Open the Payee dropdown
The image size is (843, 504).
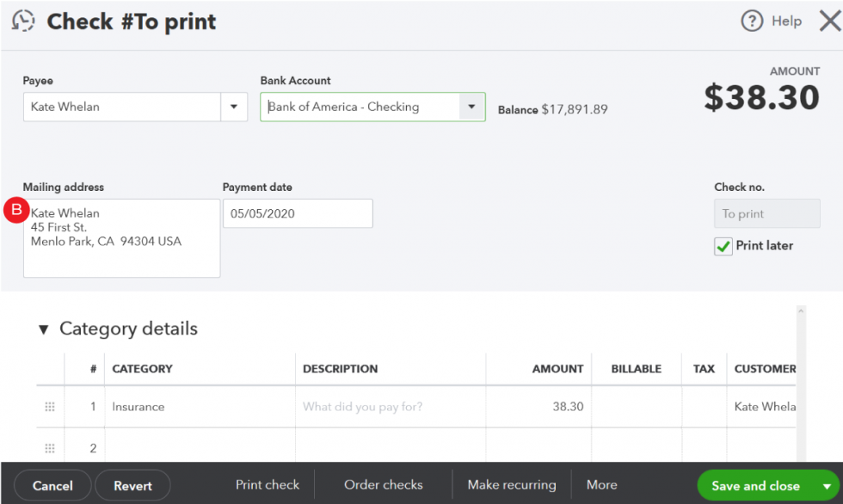pos(234,107)
